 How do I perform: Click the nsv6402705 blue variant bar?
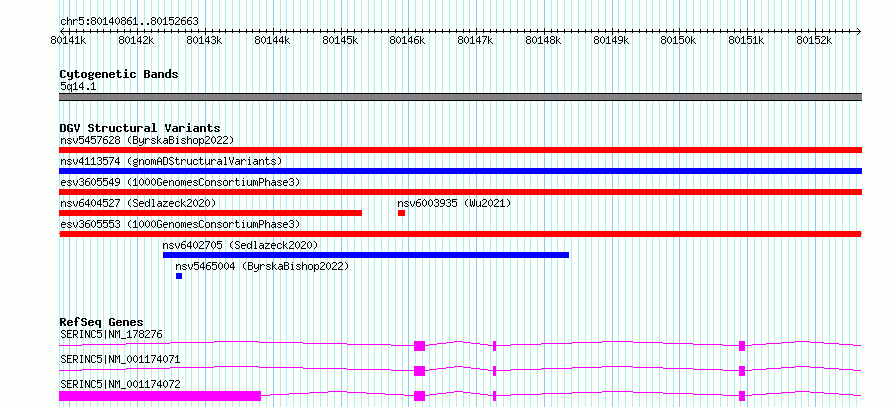coord(366,255)
